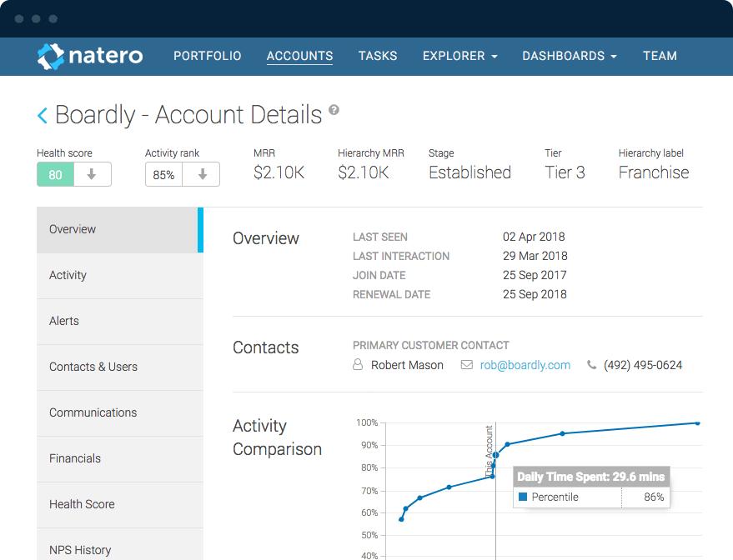Go back using the left chevron arrow

point(43,116)
